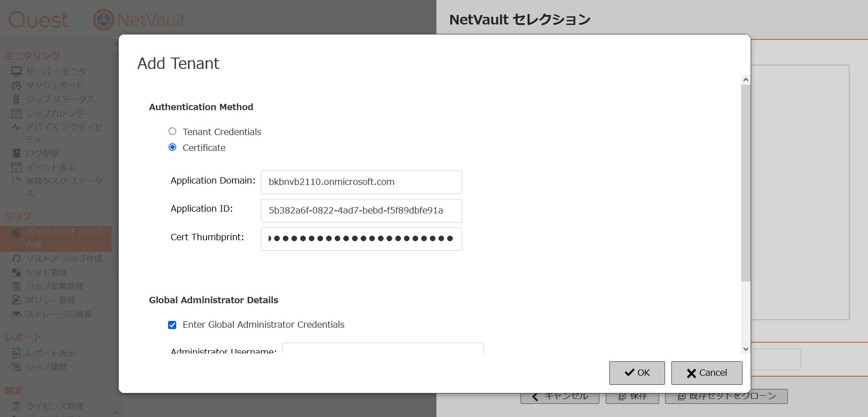
Task: Select the Certificate radio button
Action: click(172, 147)
